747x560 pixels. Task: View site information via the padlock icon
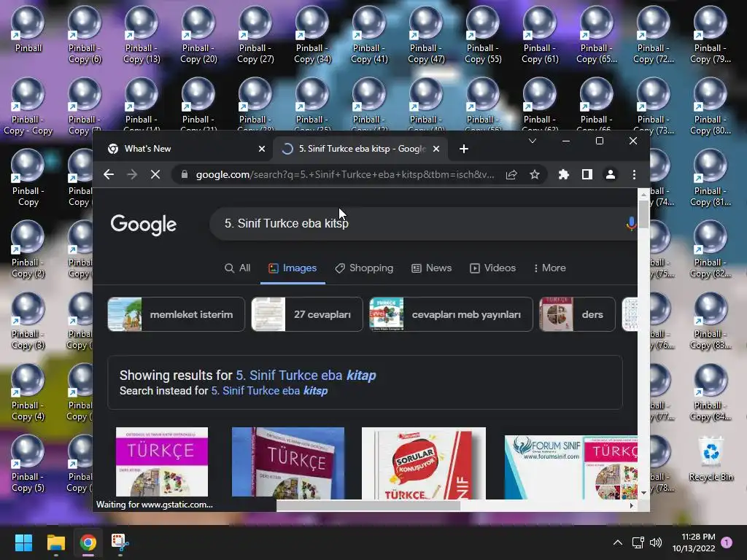tap(185, 174)
